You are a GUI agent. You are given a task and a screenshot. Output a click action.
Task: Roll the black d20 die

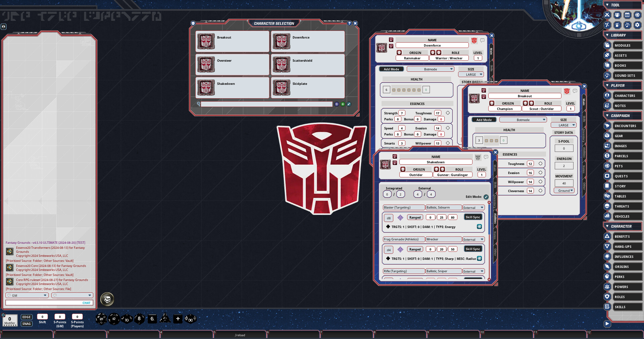click(x=101, y=319)
